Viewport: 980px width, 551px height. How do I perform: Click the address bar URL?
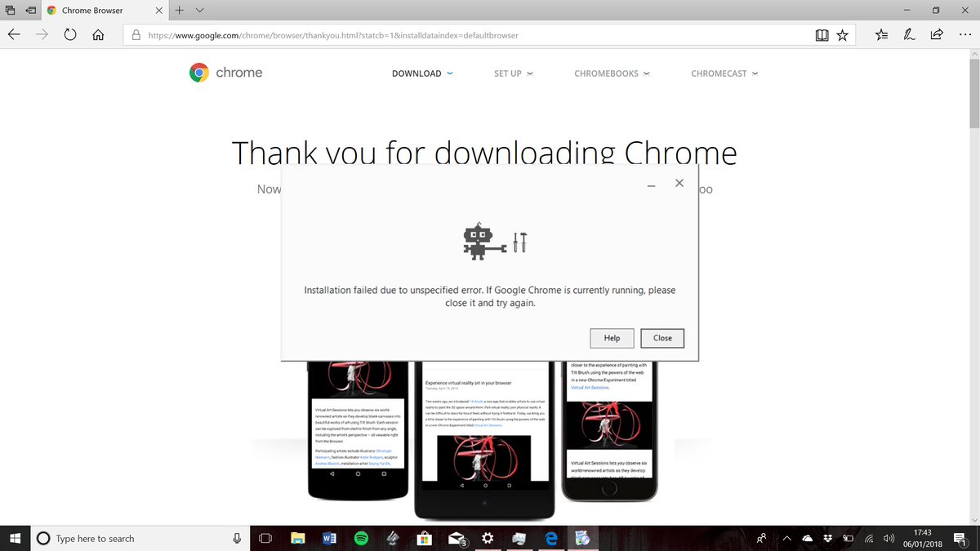333,35
